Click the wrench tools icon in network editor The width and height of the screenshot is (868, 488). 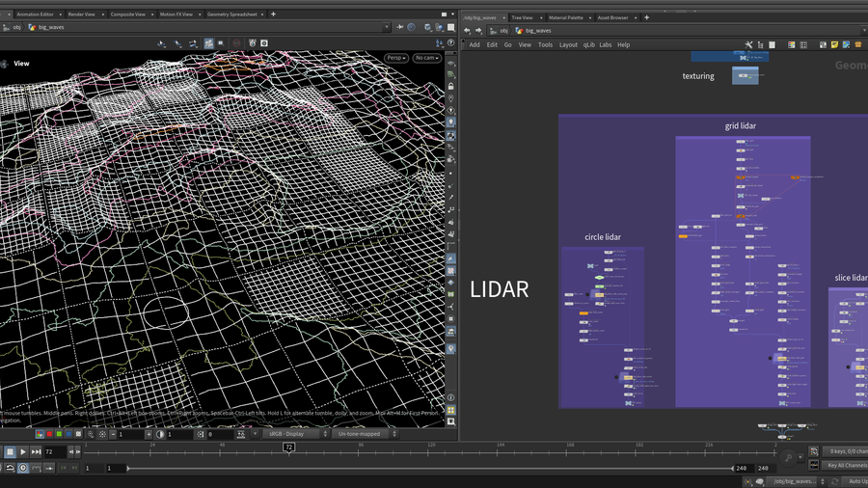(x=748, y=44)
